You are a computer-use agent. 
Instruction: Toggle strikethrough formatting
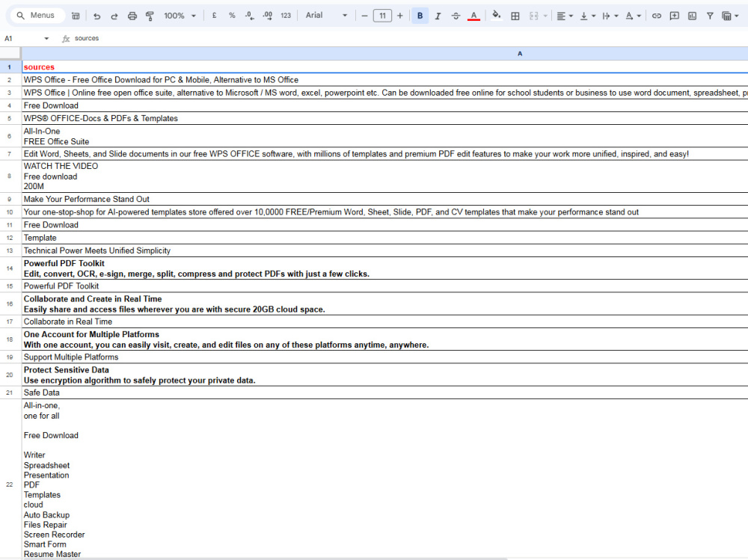[x=456, y=16]
